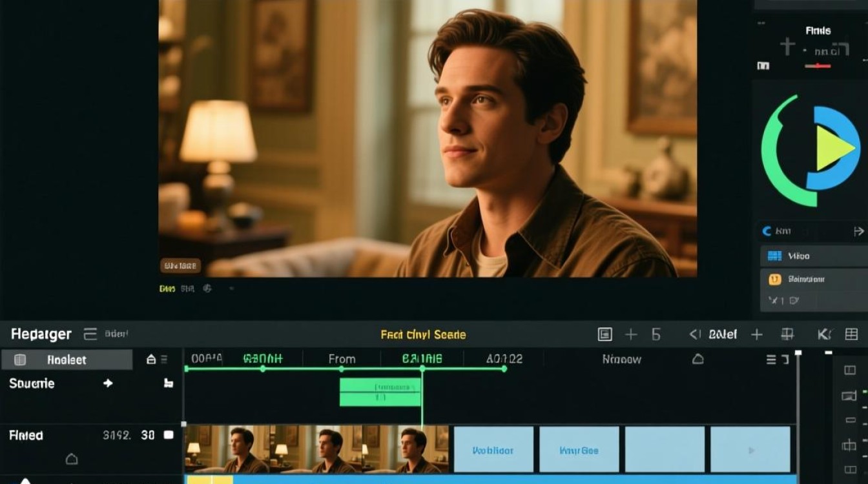
Task: Click the red slider under Finds
Action: (818, 66)
